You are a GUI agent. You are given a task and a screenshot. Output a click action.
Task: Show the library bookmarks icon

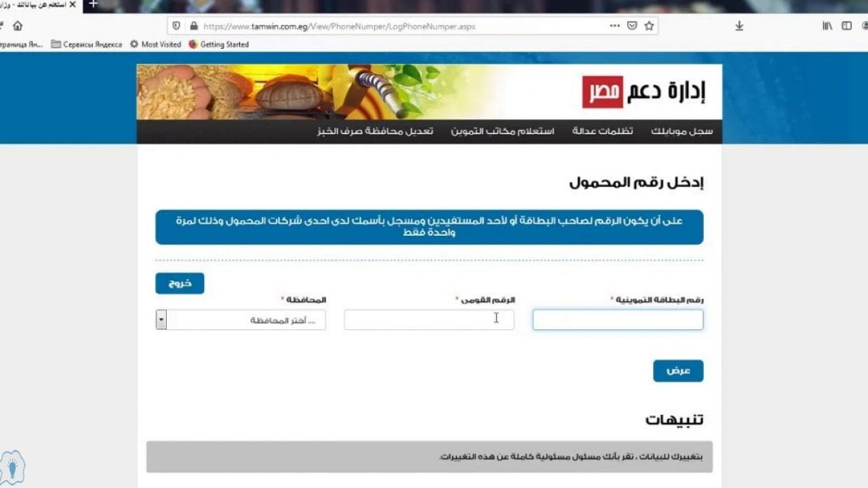[827, 26]
